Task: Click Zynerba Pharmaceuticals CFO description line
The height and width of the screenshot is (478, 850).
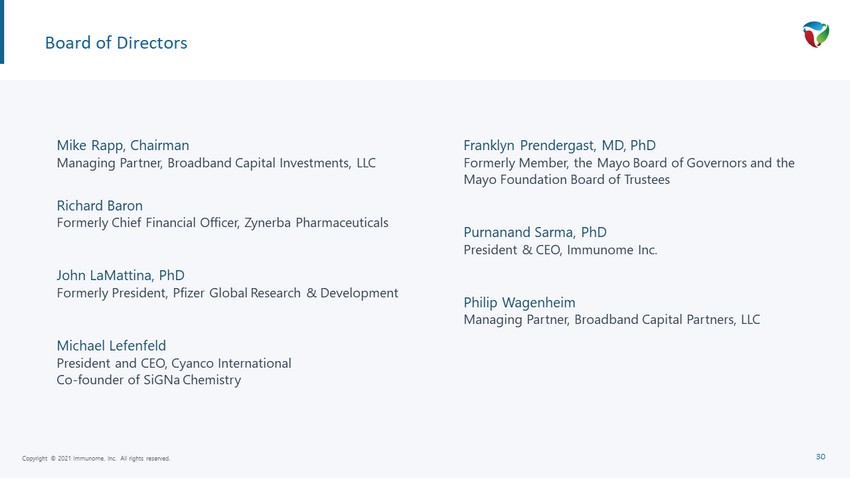Action: (222, 222)
